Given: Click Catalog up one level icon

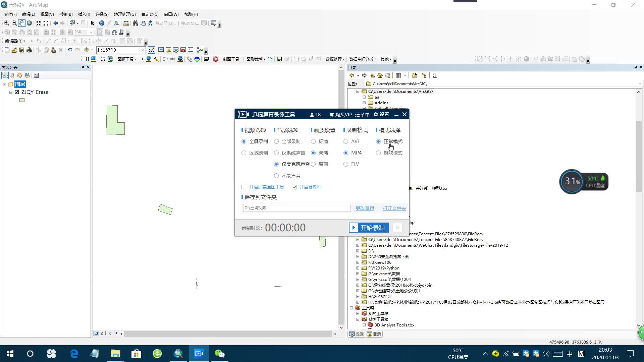Looking at the screenshot, I should pyautogui.click(x=372, y=75).
